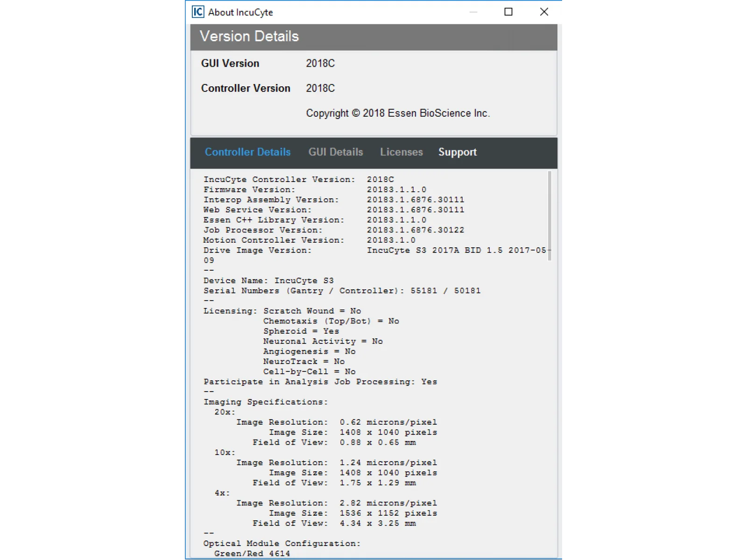Select 'Angiogenesis = No' entry
Screen dimensions: 747x560
[x=310, y=351]
